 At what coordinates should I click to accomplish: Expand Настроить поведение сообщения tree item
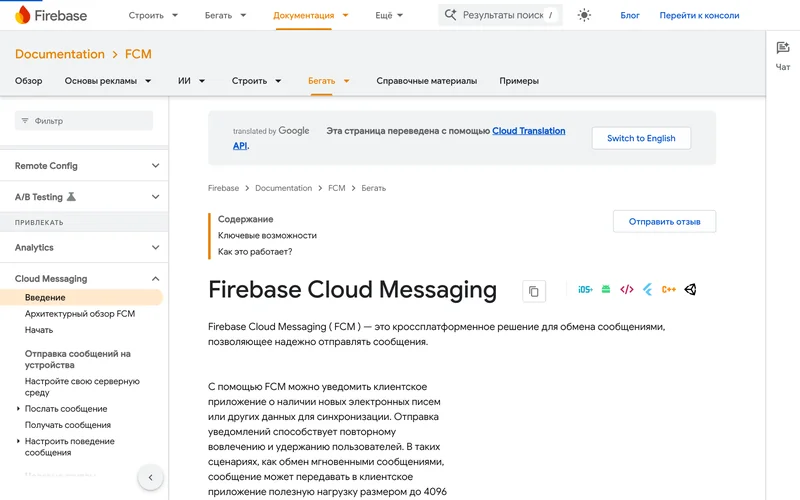[18, 441]
